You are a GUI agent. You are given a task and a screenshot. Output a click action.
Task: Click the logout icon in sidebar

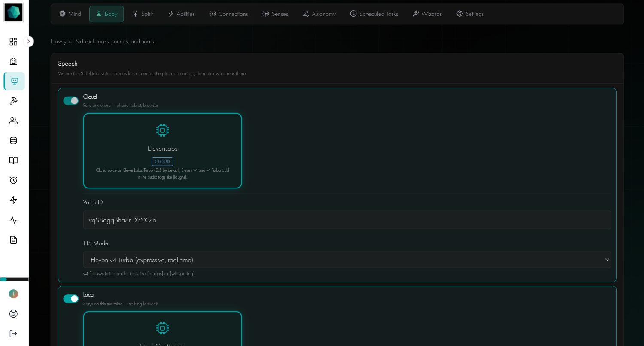pyautogui.click(x=13, y=334)
